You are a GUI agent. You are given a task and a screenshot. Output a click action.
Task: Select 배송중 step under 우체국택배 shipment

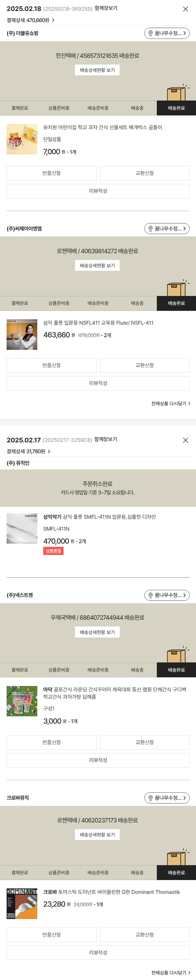[137, 670]
